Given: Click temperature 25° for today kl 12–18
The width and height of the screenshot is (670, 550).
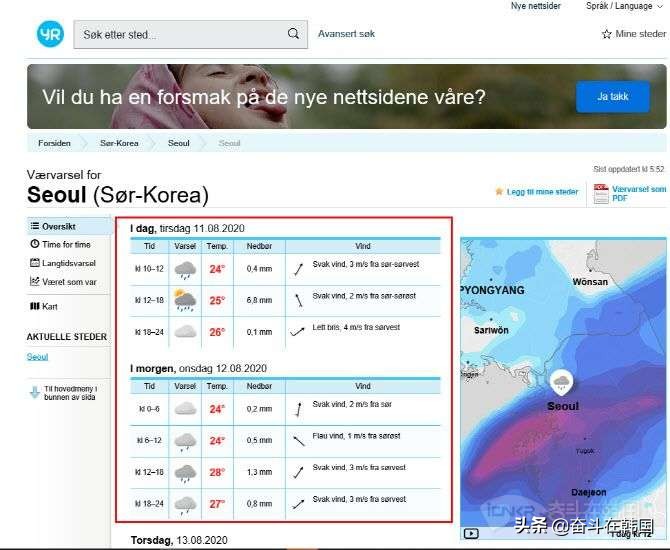Looking at the screenshot, I should point(217,300).
